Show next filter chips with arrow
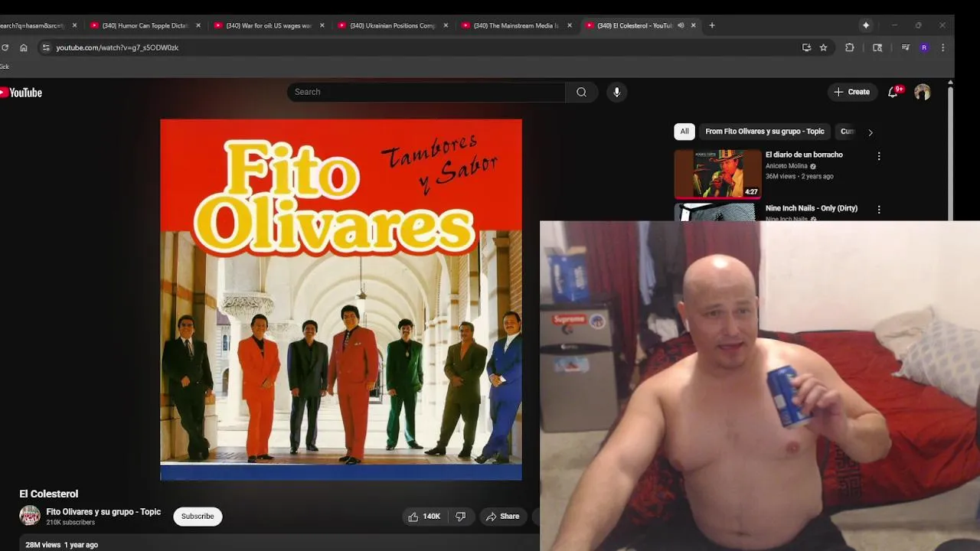 pos(870,132)
